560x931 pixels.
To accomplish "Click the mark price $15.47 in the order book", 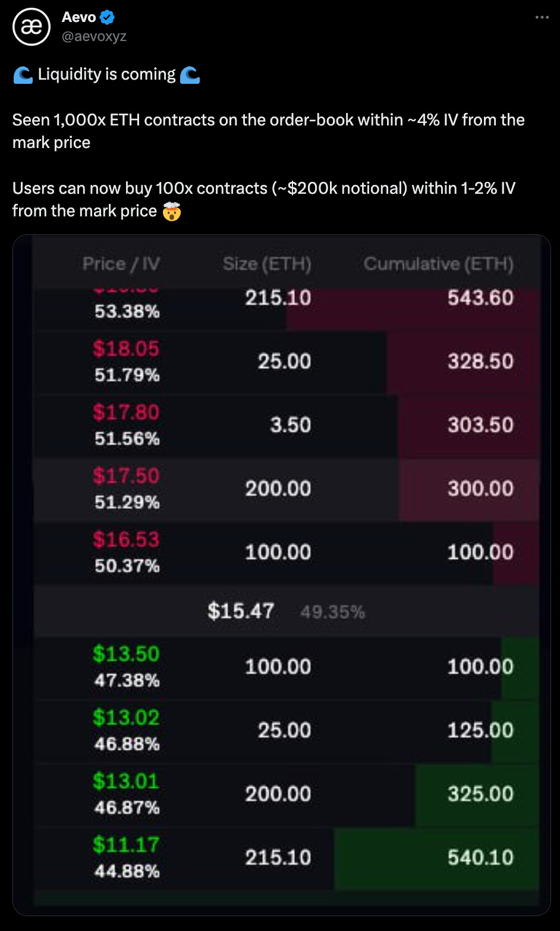I will [240, 611].
